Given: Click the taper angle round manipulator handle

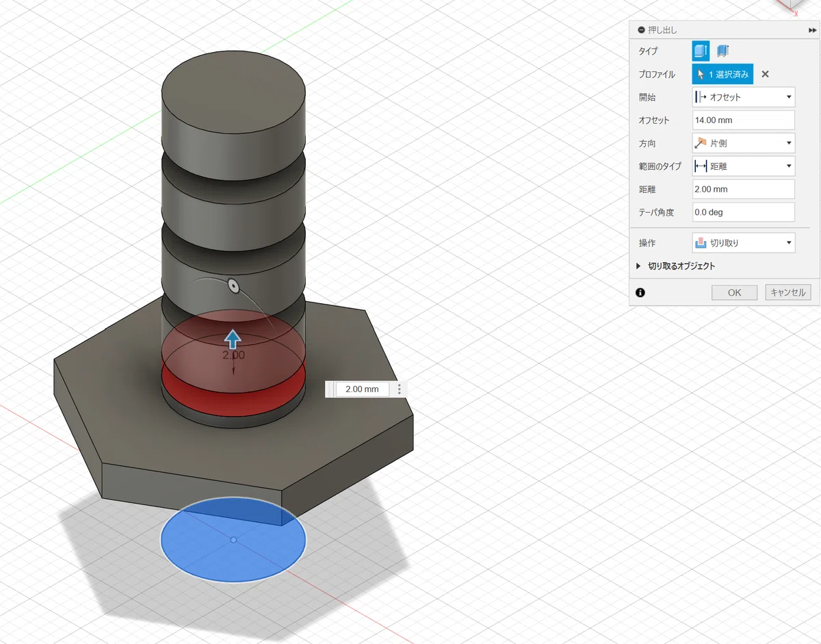Looking at the screenshot, I should coord(233,287).
